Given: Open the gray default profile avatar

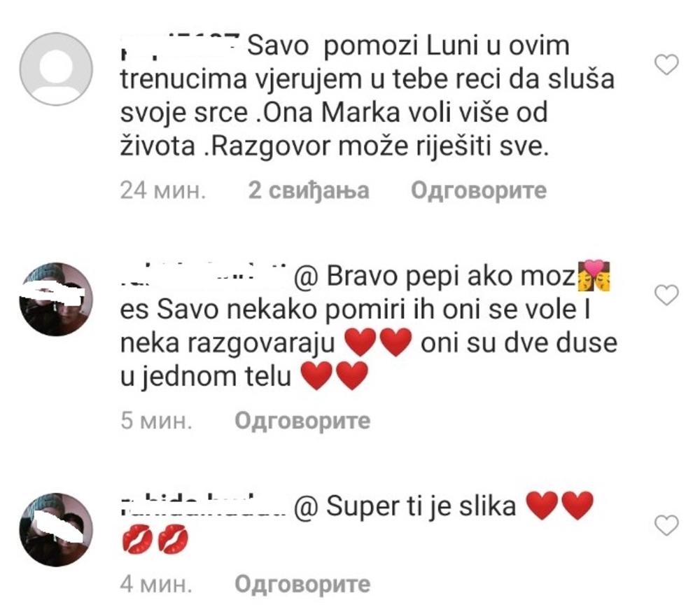Looking at the screenshot, I should [x=56, y=69].
